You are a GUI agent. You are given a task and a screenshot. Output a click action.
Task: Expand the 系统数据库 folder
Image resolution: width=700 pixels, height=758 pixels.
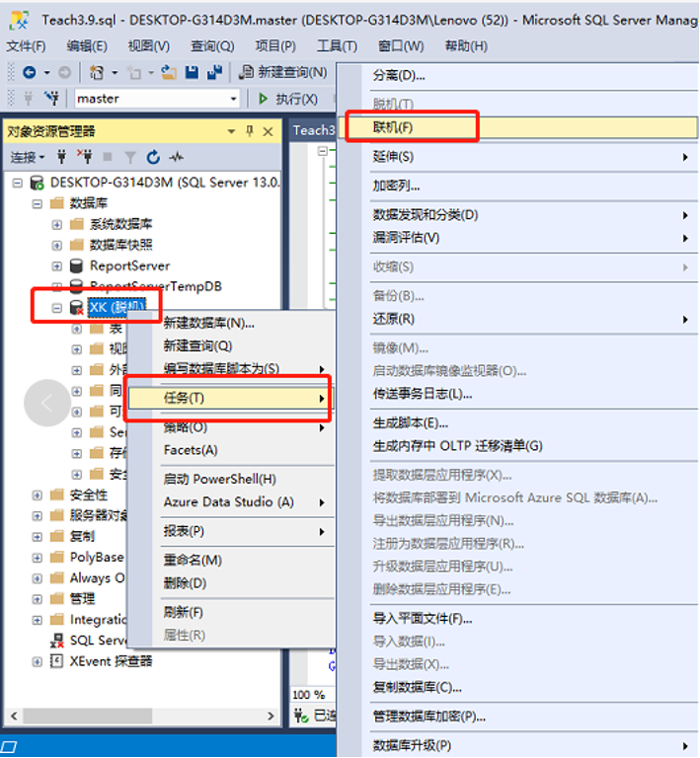[x=57, y=225]
